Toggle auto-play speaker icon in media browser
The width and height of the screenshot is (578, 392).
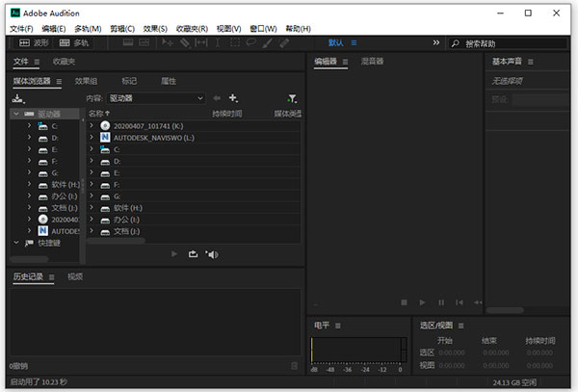(x=212, y=254)
